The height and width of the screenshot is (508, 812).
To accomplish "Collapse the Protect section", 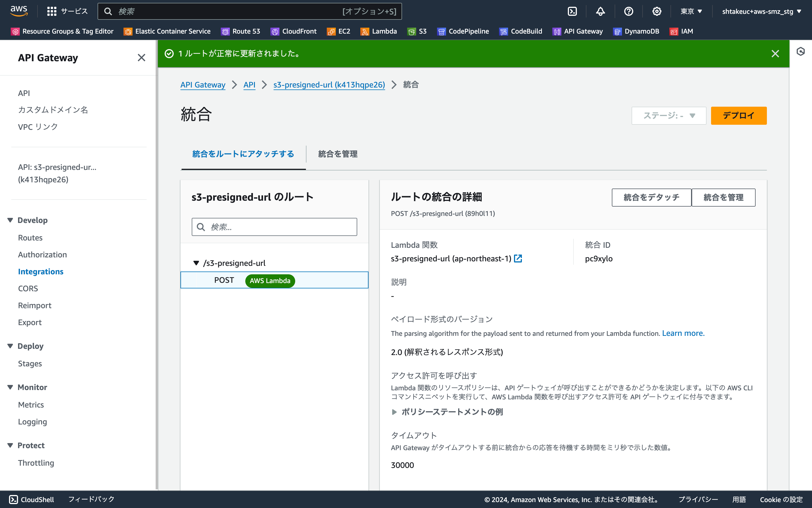I will pyautogui.click(x=10, y=445).
